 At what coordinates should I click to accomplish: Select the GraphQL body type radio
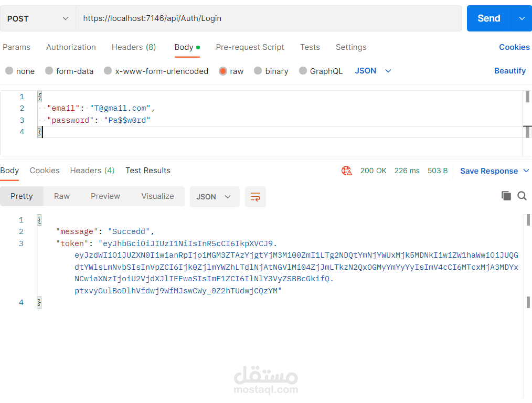click(303, 70)
